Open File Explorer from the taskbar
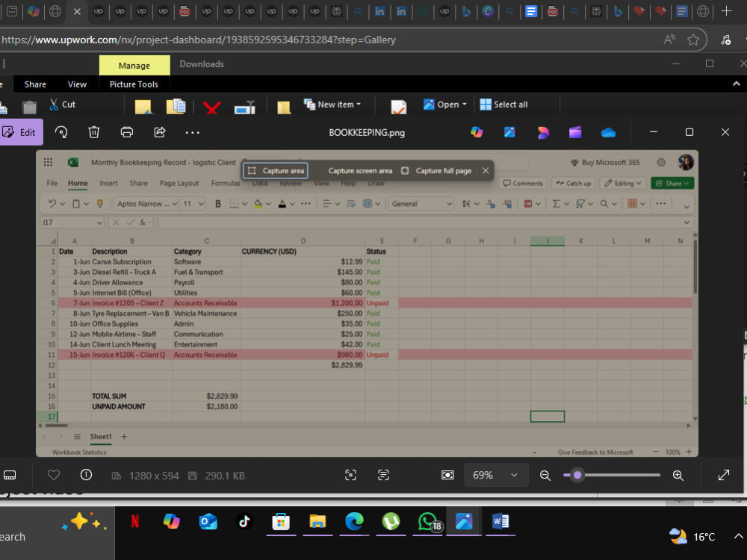 coord(317,521)
